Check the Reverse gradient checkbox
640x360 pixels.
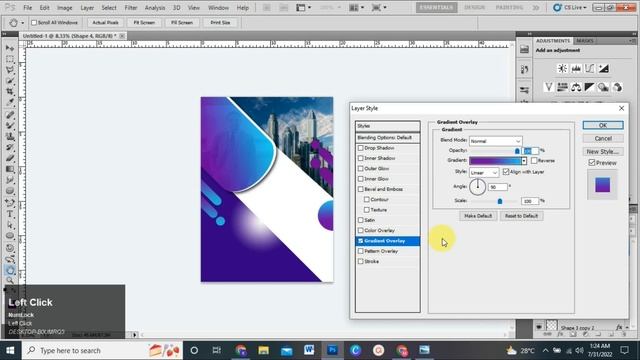[534, 160]
